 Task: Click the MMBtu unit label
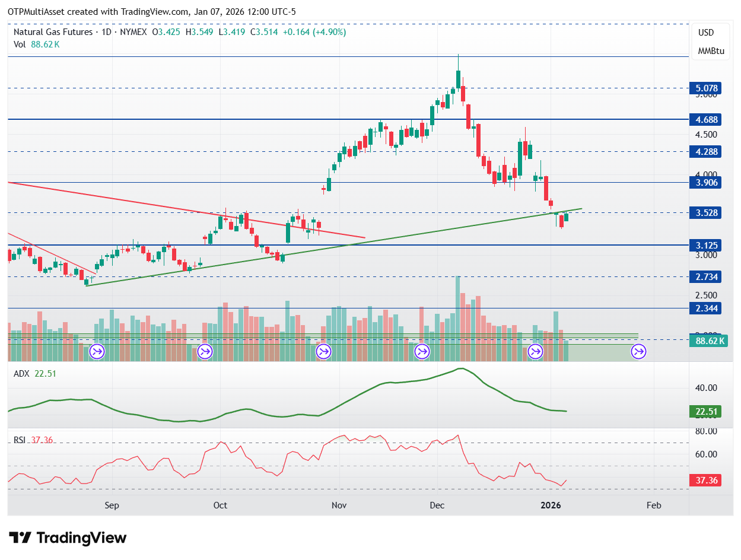click(x=711, y=51)
